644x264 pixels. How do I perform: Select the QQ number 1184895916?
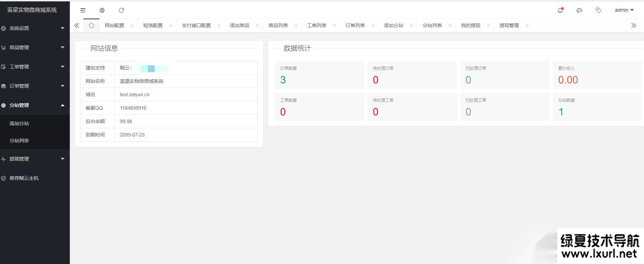(133, 108)
